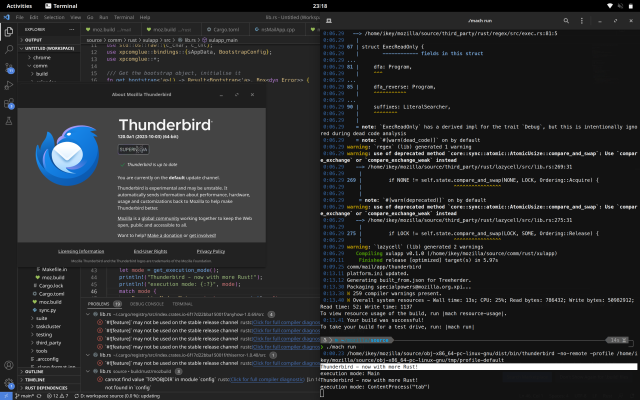The image size is (640, 400).
Task: Open the End-User Rights link
Action: (x=150, y=251)
